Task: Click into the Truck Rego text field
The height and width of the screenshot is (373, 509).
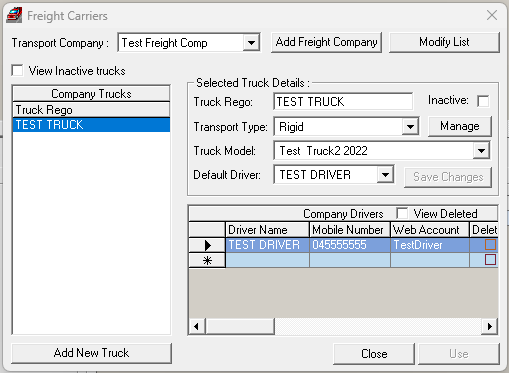Action: [x=343, y=102]
